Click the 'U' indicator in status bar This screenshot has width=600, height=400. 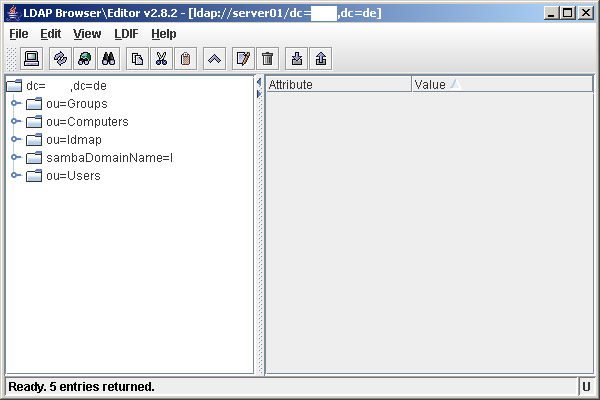[x=586, y=387]
